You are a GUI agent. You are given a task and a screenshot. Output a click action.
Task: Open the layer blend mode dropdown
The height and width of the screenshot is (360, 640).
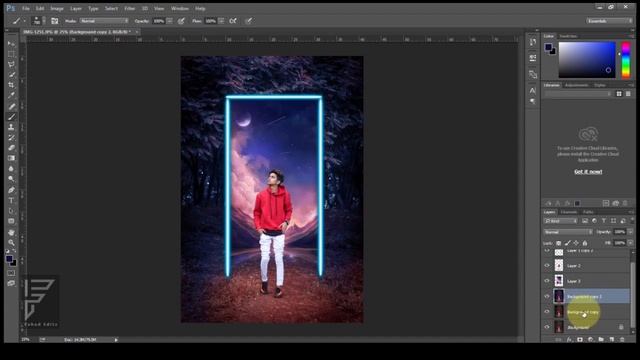568,232
